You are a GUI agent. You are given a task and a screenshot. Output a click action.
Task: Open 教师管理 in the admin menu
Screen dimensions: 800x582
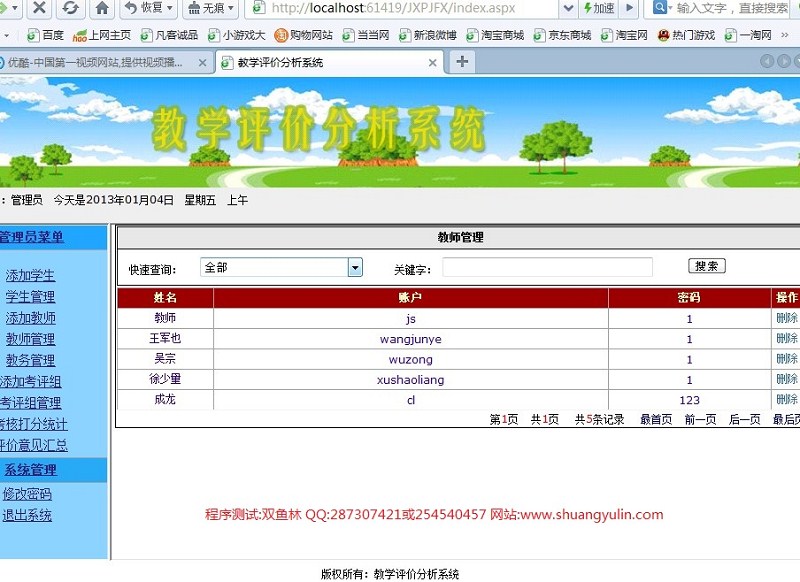[x=30, y=339]
